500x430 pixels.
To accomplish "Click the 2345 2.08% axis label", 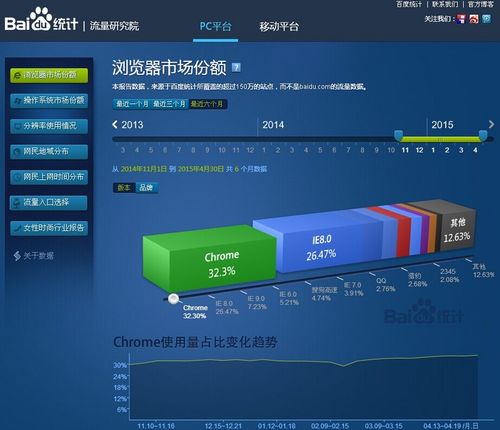I will coord(449,276).
